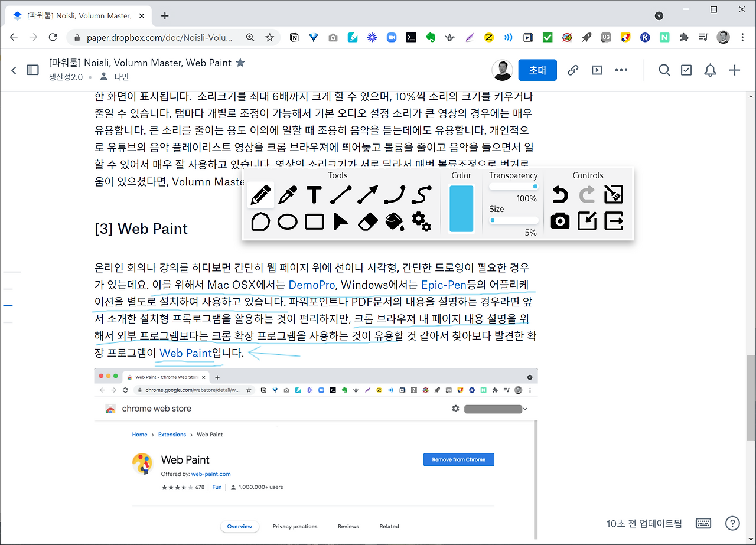Open the Chrome vertical dots menu
Screen dimensions: 756x545
742,37
